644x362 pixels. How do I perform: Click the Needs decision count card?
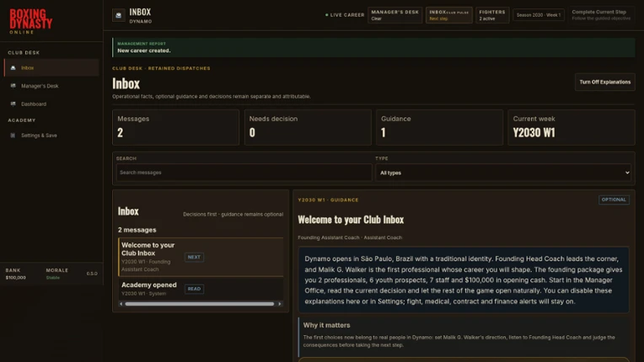pyautogui.click(x=308, y=127)
